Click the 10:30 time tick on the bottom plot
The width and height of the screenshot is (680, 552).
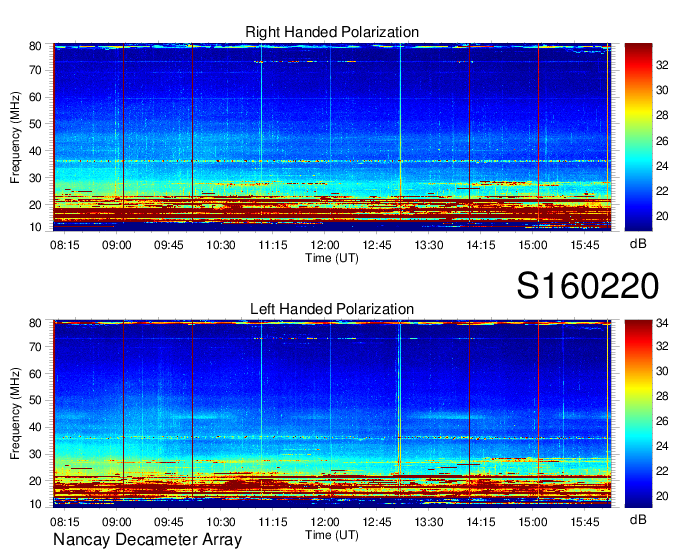[221, 522]
